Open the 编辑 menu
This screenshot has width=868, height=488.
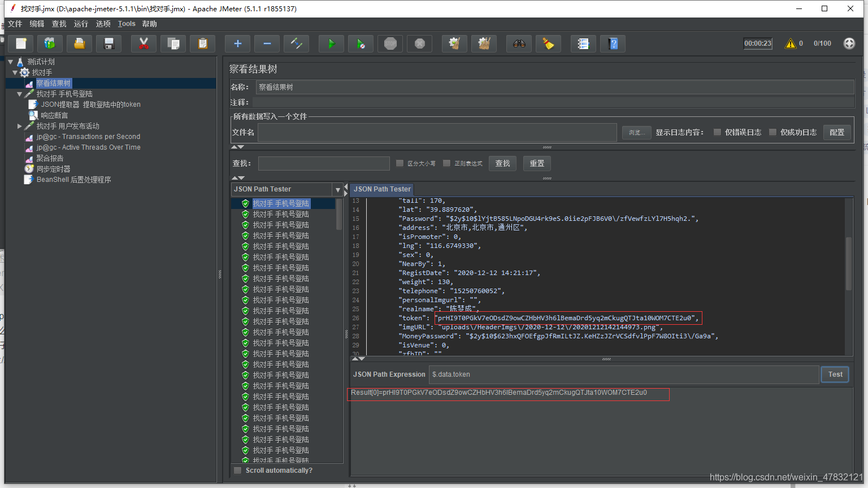[37, 24]
